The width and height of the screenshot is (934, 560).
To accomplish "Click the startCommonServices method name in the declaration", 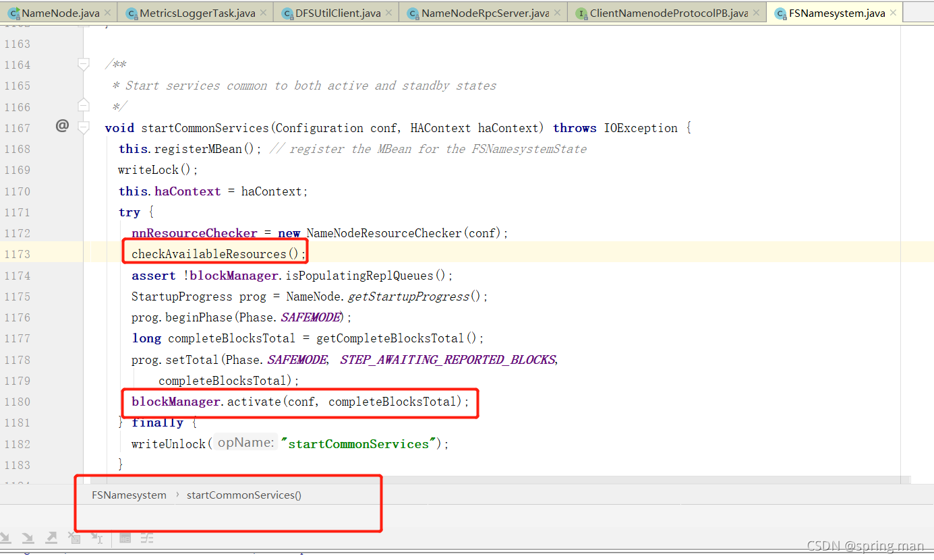I will [205, 128].
